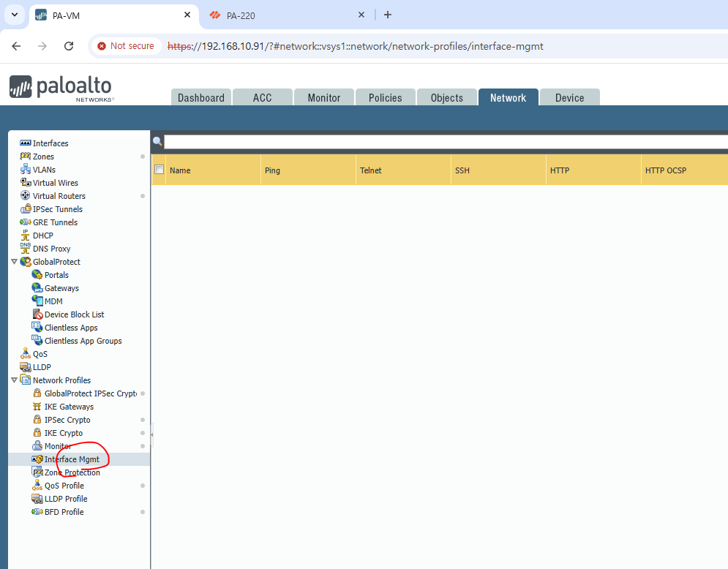This screenshot has height=569, width=728.
Task: Select the Gateways icon under GlobalProtect
Action: [x=37, y=287]
